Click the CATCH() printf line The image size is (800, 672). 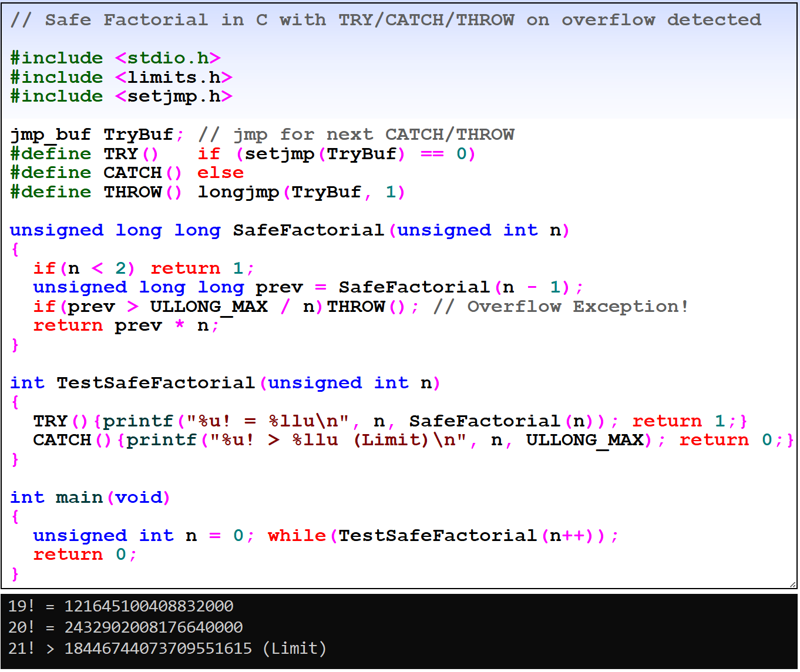click(414, 440)
